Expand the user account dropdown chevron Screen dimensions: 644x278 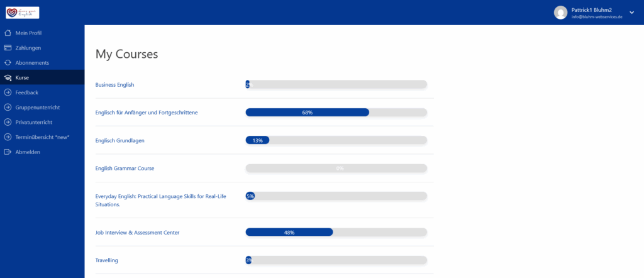(x=631, y=13)
